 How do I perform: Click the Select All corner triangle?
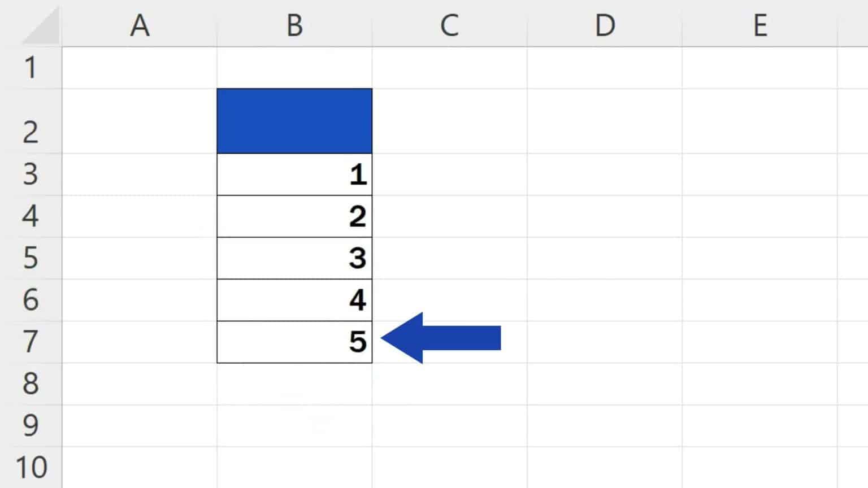click(x=41, y=28)
